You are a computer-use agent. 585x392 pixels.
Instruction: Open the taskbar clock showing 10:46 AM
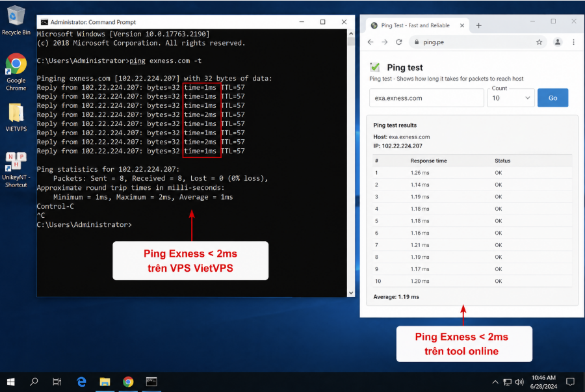click(543, 382)
